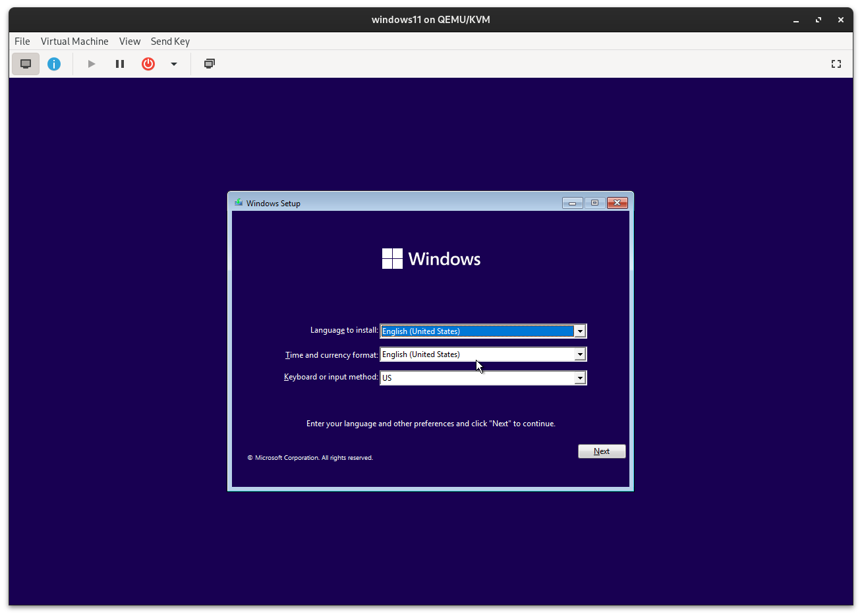Click Next in Windows Setup
This screenshot has width=862, height=616.
tap(602, 451)
